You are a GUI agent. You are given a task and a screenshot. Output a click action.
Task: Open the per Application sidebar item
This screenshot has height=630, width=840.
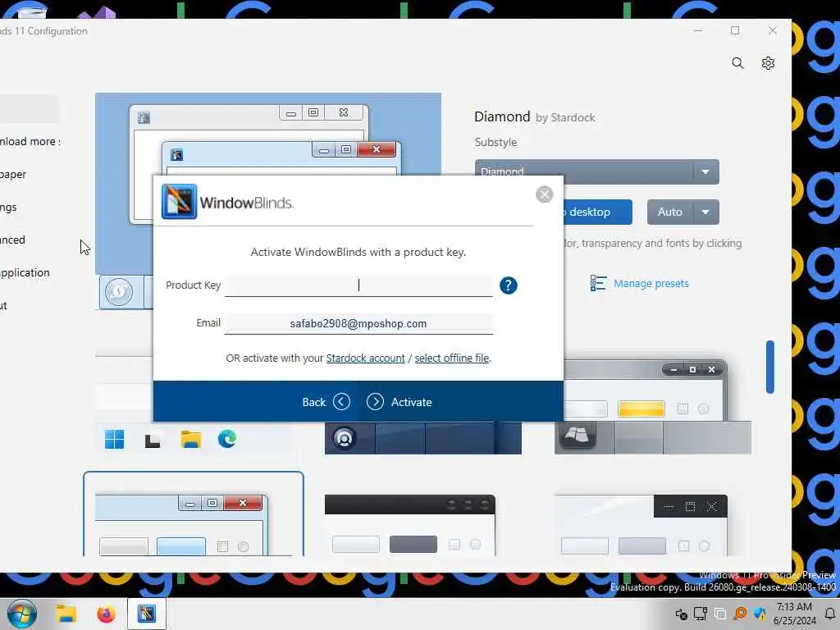pyautogui.click(x=25, y=272)
